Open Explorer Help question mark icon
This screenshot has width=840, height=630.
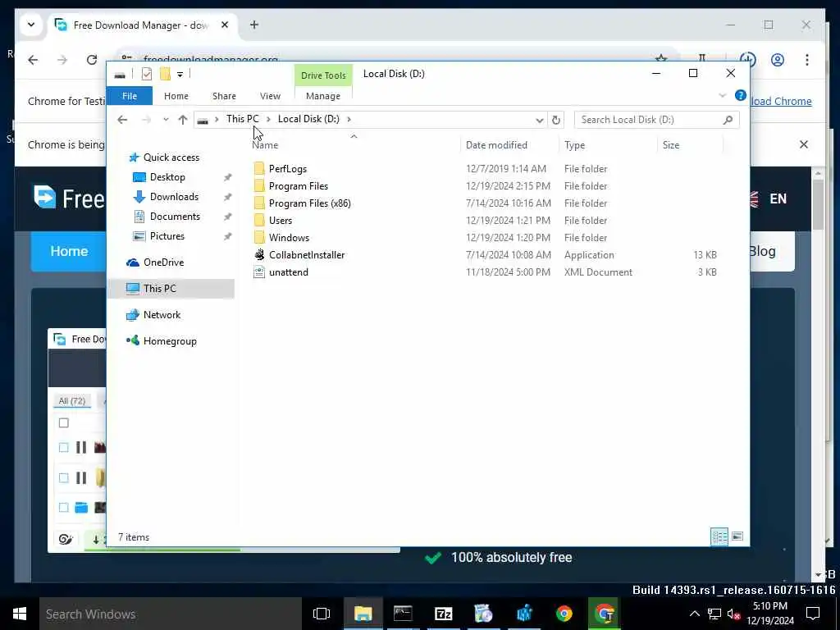741,95
